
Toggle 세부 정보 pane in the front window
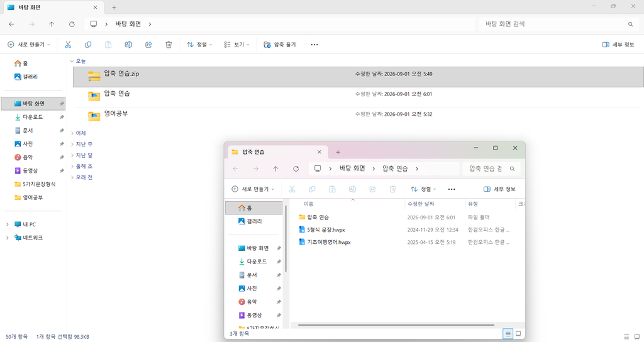coord(499,189)
